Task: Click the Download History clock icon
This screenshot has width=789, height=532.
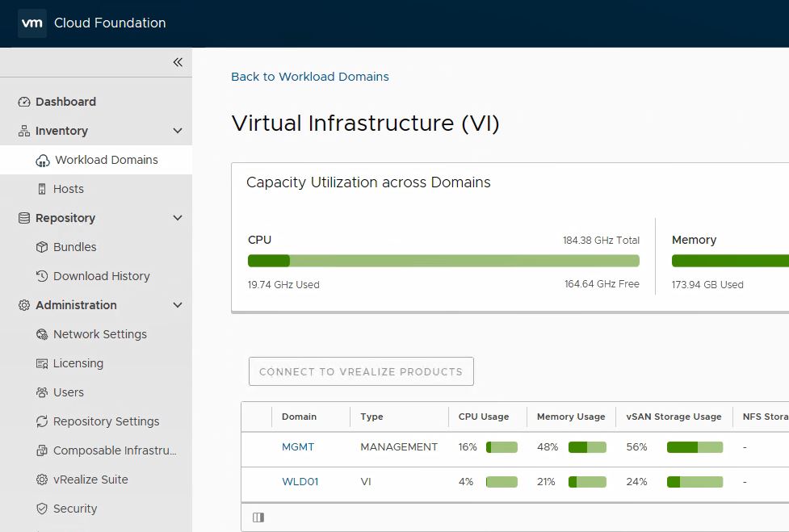Action: (43, 276)
